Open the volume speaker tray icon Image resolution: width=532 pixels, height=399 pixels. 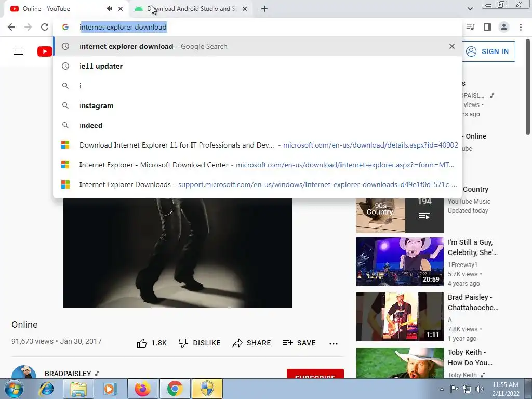tap(480, 389)
